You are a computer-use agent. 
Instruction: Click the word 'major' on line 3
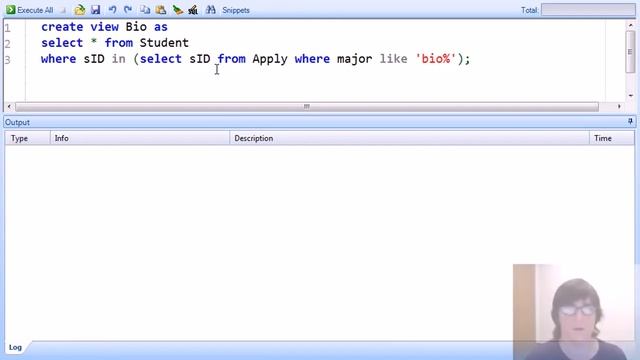[354, 59]
